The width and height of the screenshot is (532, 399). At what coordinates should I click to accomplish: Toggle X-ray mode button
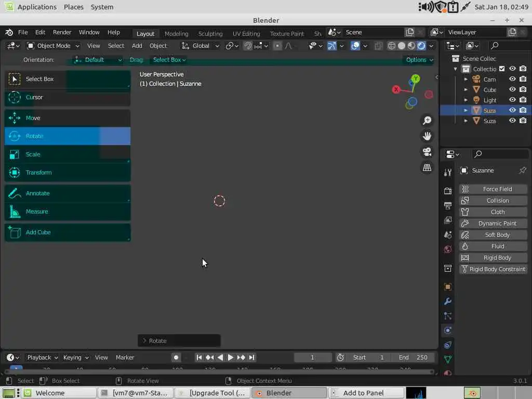378,46
